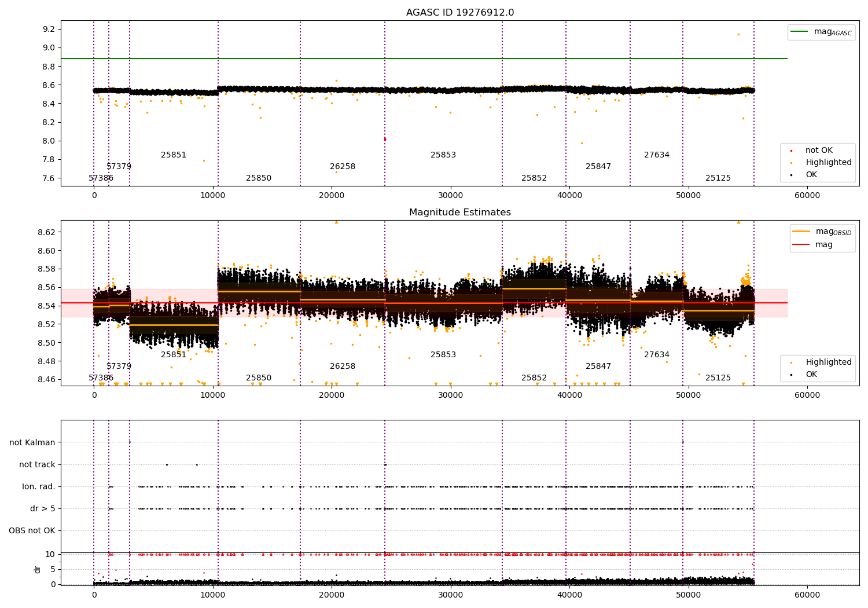
Task: Click the 9.2 tick on top y-axis
Action: 49,29
